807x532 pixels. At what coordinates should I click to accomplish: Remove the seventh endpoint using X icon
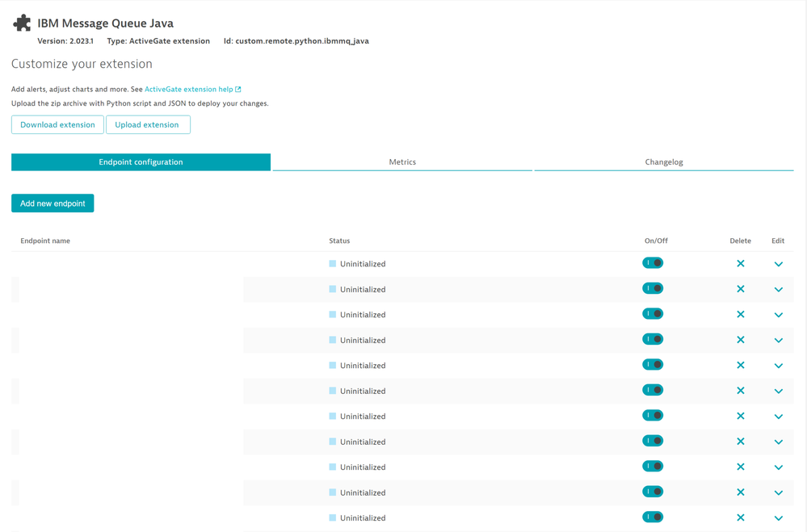(x=740, y=417)
